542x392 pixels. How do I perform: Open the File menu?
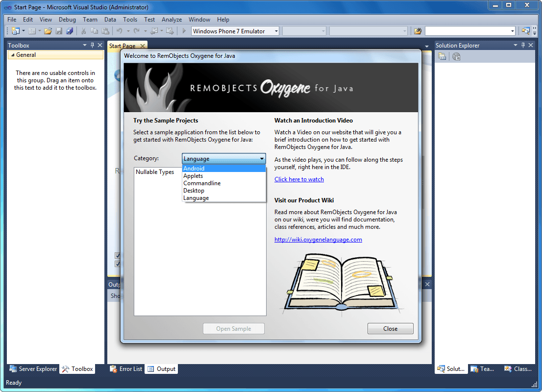(12, 20)
